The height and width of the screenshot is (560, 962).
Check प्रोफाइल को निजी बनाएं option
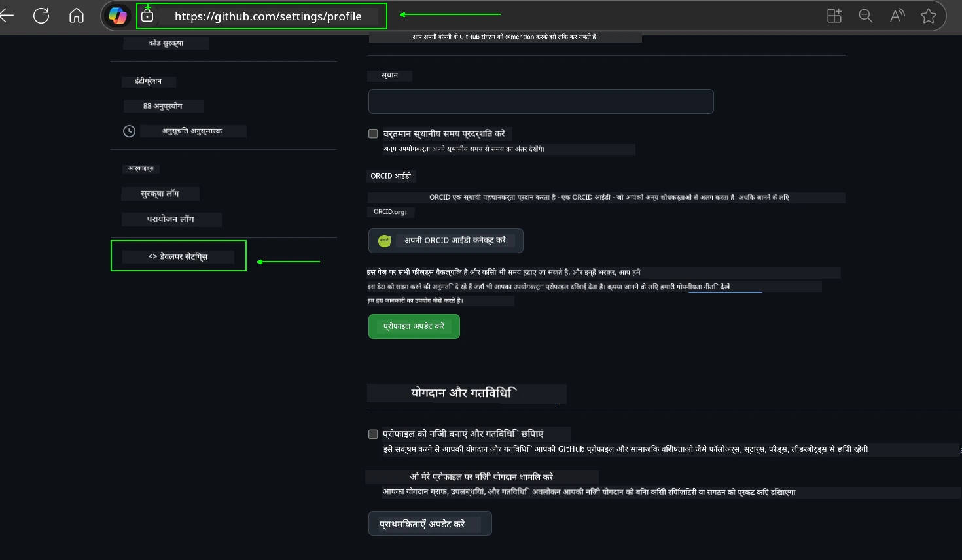click(373, 434)
